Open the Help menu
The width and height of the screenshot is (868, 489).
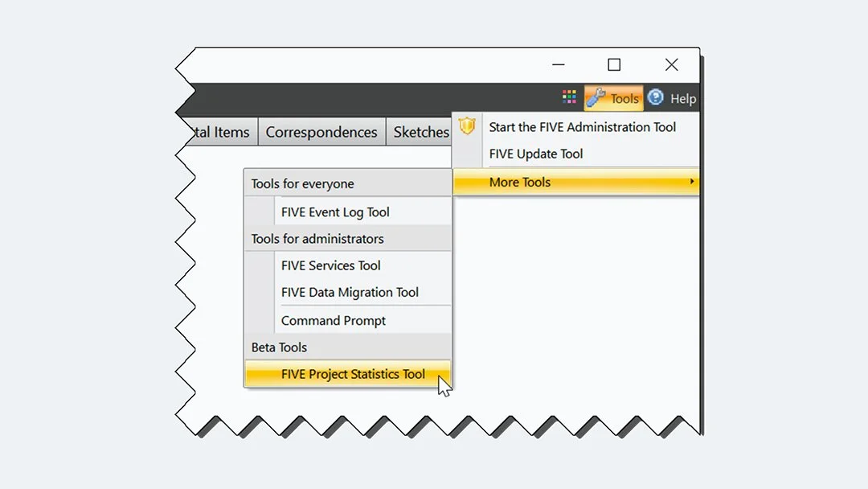[682, 99]
